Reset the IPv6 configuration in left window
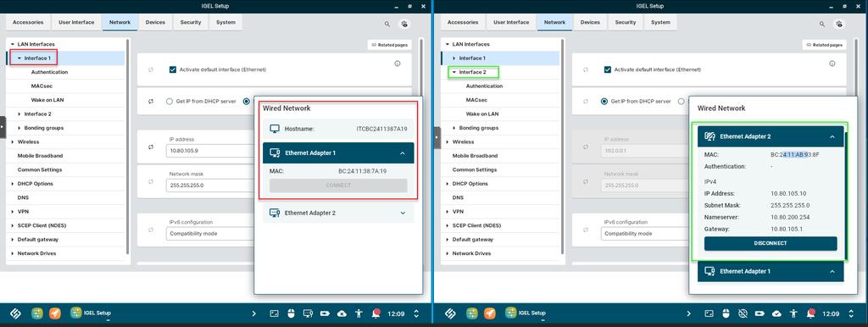The height and width of the screenshot is (327, 868). tap(151, 230)
